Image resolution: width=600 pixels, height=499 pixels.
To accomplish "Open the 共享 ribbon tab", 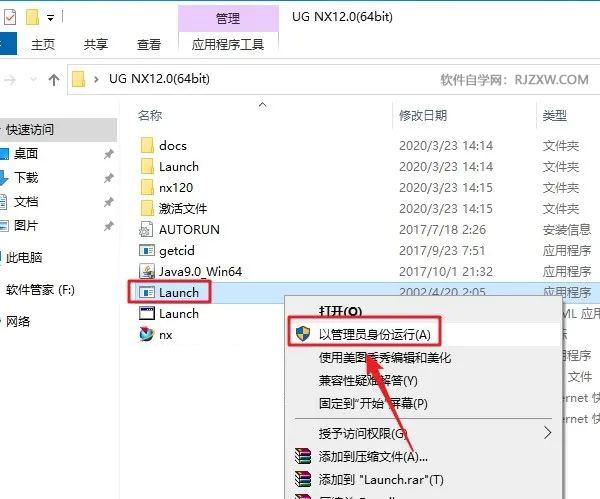I will click(96, 45).
